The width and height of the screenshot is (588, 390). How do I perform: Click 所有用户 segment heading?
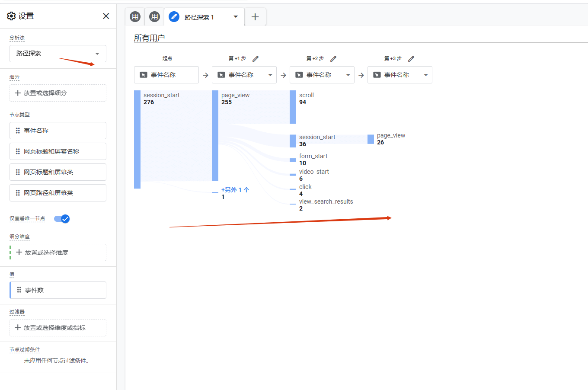(x=149, y=38)
